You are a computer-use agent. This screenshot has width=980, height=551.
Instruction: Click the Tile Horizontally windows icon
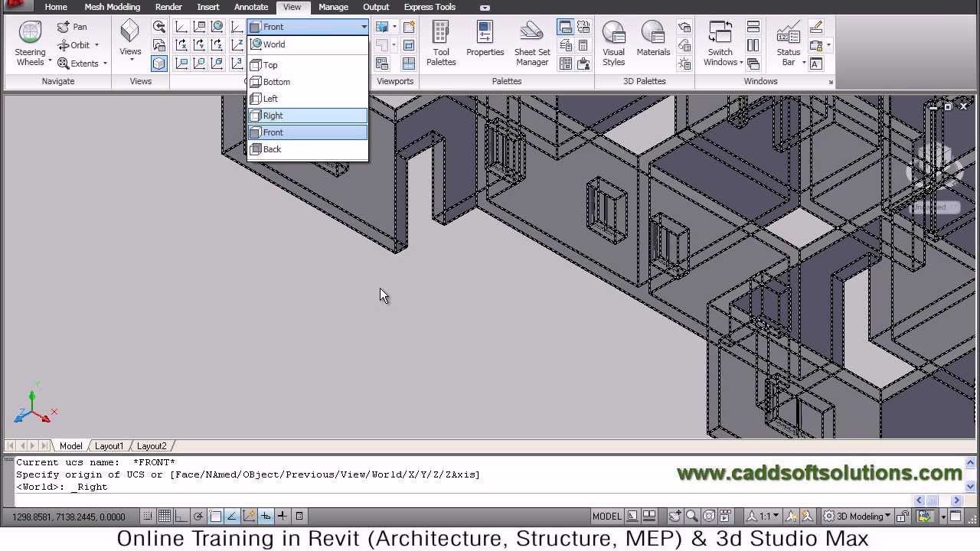coord(753,27)
